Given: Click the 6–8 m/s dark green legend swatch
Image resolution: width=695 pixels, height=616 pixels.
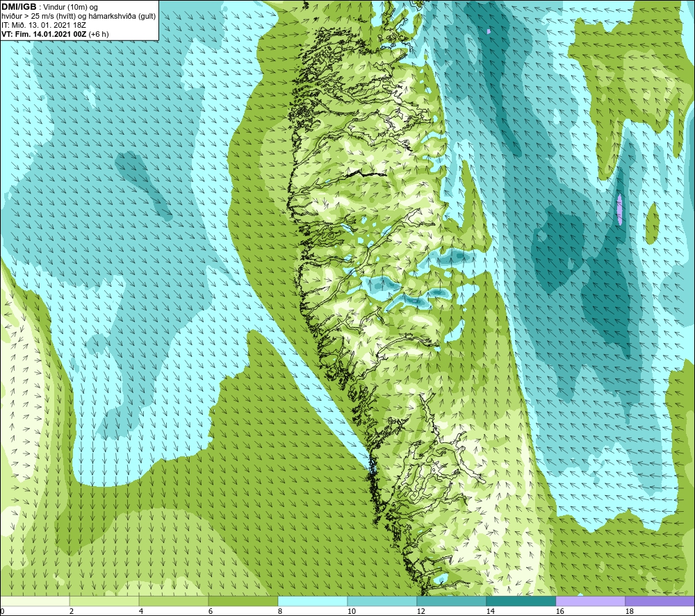Looking at the screenshot, I should [243, 601].
